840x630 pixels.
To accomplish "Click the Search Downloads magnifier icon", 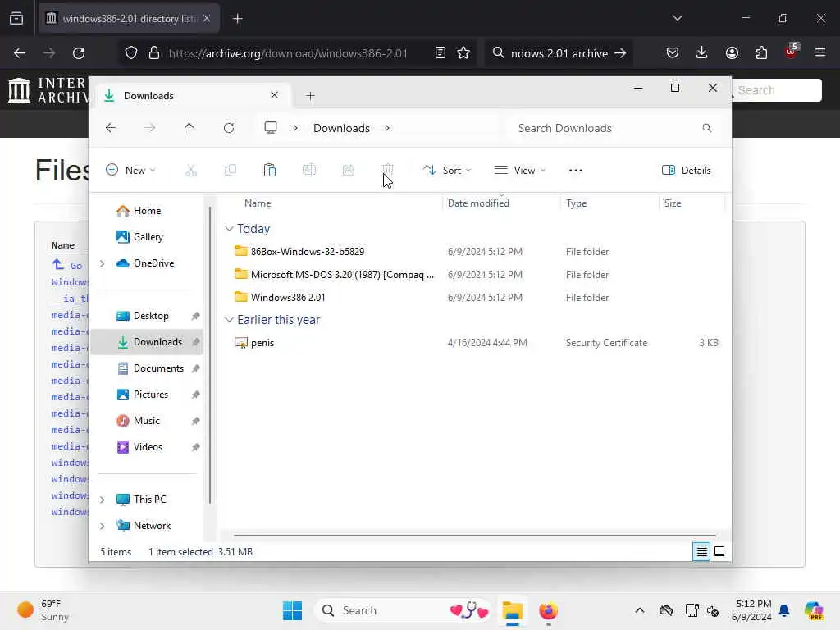I will [x=706, y=128].
